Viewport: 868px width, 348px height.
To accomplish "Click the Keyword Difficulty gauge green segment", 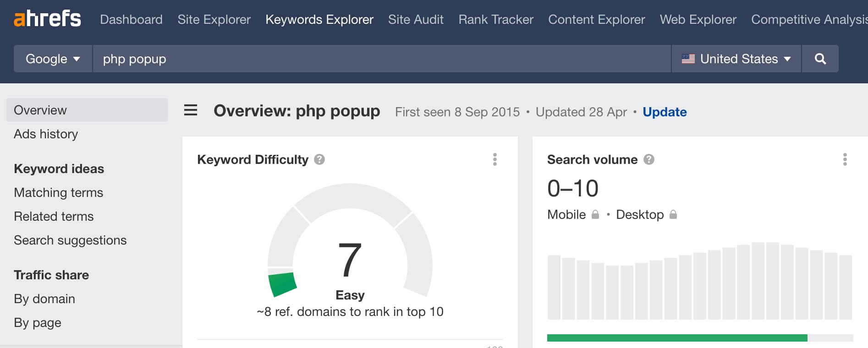I will [x=282, y=284].
